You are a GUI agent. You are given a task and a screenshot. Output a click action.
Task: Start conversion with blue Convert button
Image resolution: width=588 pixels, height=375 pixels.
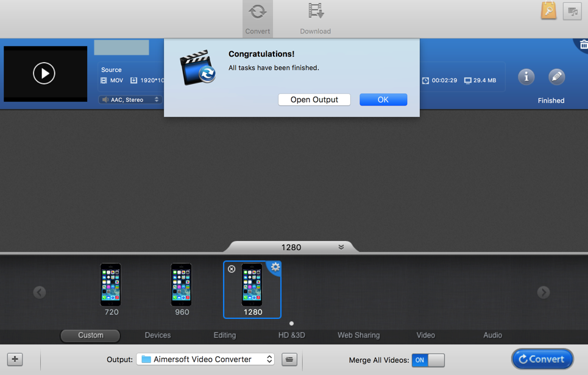(542, 359)
